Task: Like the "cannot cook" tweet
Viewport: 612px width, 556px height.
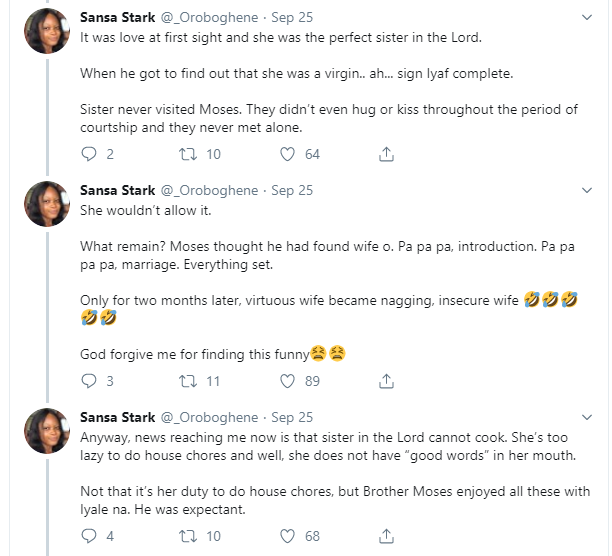Action: click(x=288, y=537)
